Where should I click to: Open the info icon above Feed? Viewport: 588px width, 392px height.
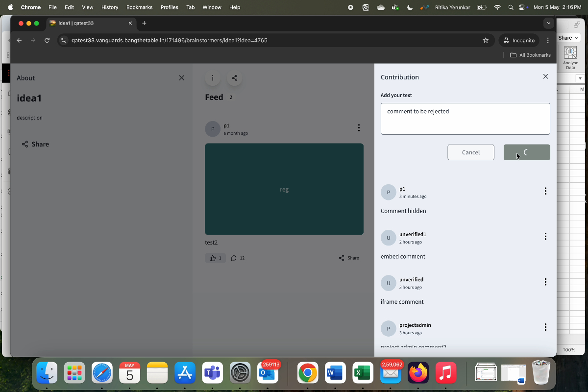pos(213,78)
